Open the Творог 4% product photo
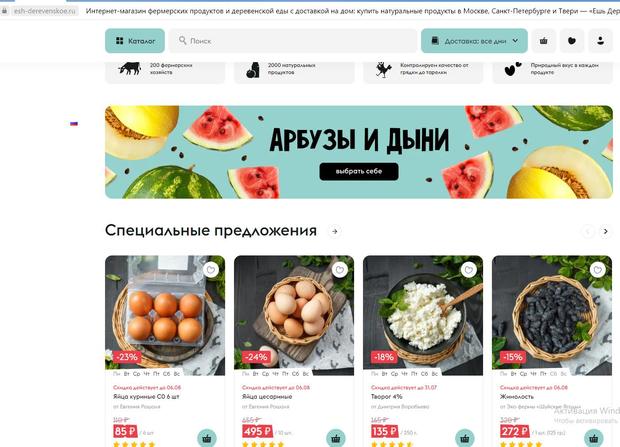The image size is (620, 447). click(423, 315)
